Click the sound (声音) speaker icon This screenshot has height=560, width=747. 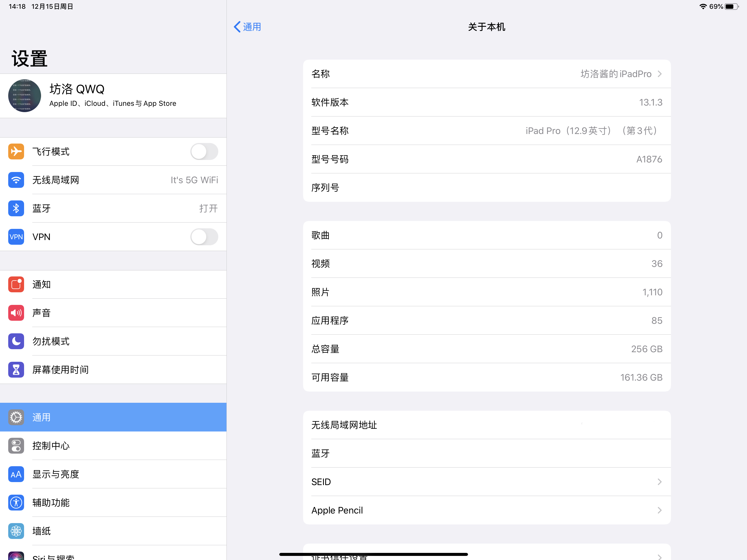16,313
